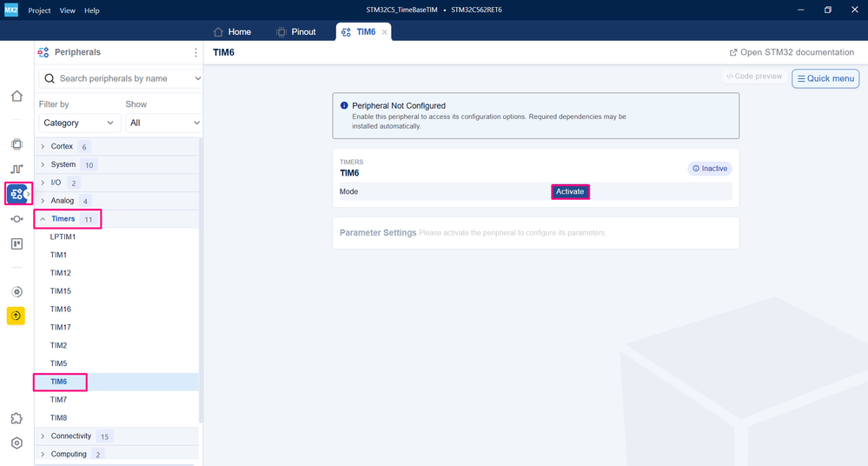Minimize the application window
This screenshot has width=868, height=466.
tap(800, 10)
